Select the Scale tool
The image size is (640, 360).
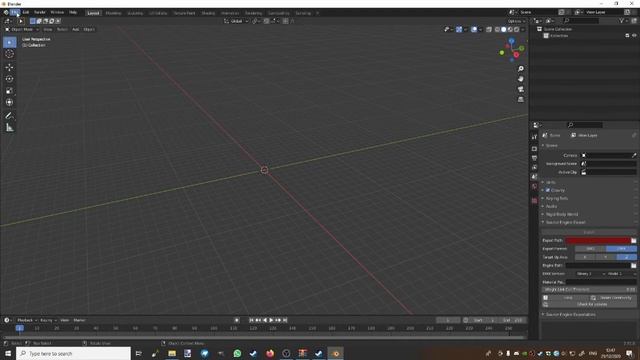tap(9, 91)
